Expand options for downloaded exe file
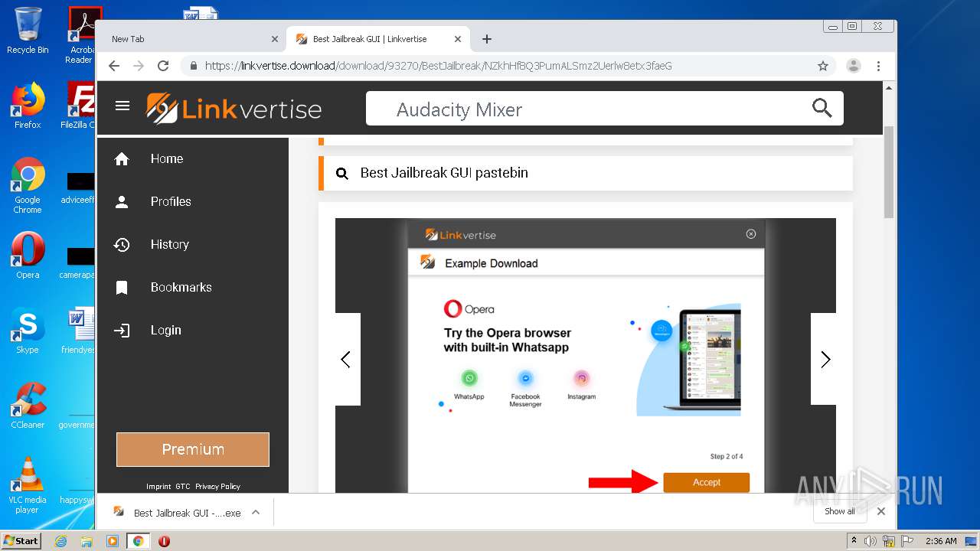Image resolution: width=980 pixels, height=551 pixels. point(256,512)
